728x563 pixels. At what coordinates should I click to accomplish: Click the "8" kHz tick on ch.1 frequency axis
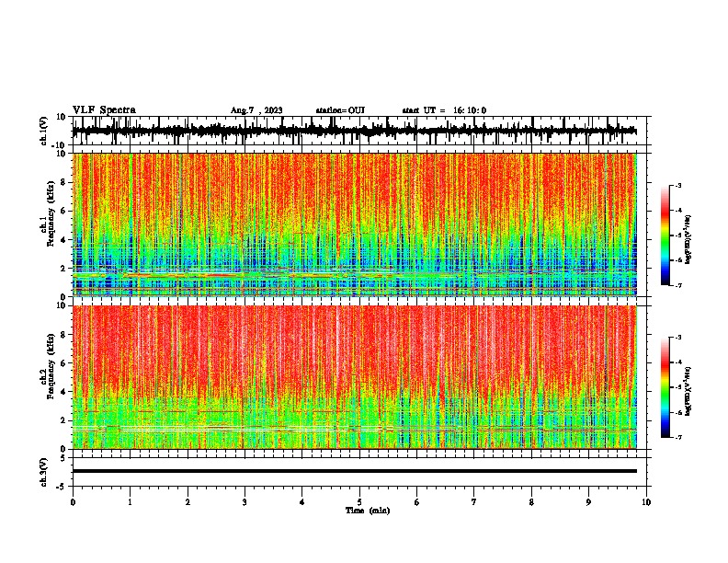pos(64,182)
